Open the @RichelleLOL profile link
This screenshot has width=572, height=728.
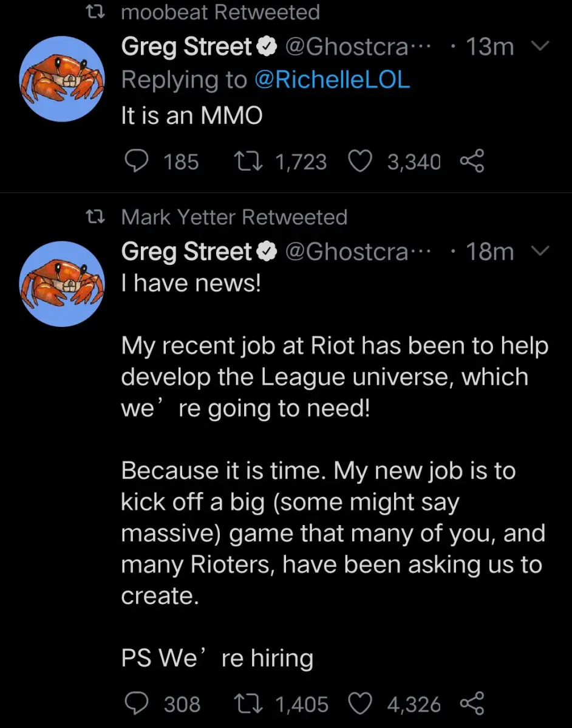point(332,80)
